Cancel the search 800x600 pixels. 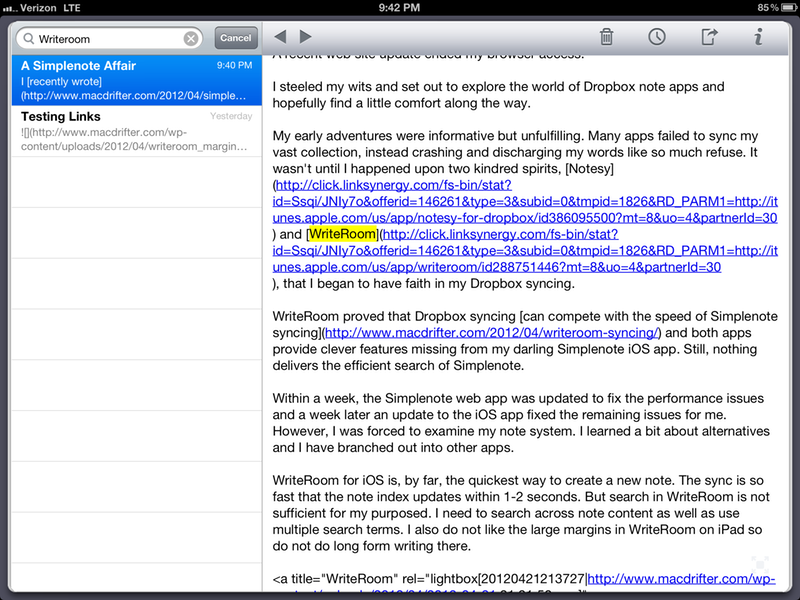(x=236, y=38)
